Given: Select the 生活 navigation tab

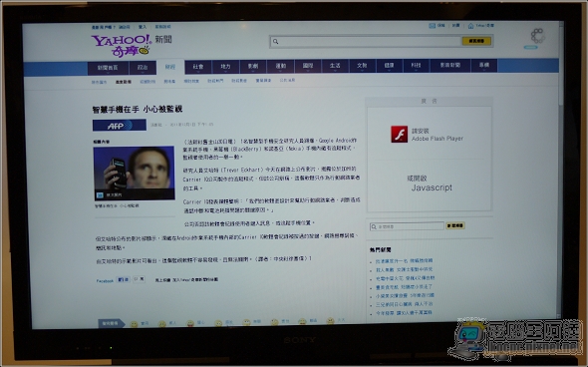Looking at the screenshot, I should 335,66.
